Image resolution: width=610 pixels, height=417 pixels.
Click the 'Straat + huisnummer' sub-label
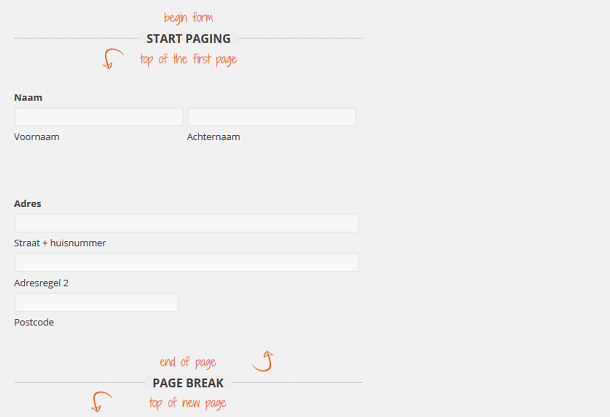point(60,243)
